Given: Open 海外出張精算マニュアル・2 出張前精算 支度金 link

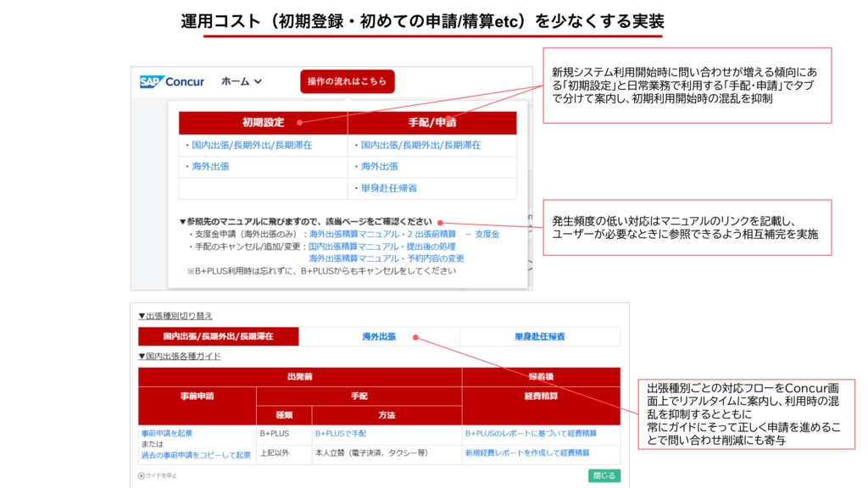Looking at the screenshot, I should pos(404,234).
